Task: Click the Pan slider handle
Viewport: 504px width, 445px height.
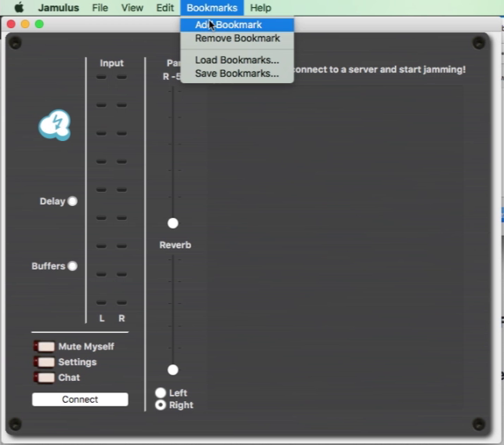Action: coord(173,223)
